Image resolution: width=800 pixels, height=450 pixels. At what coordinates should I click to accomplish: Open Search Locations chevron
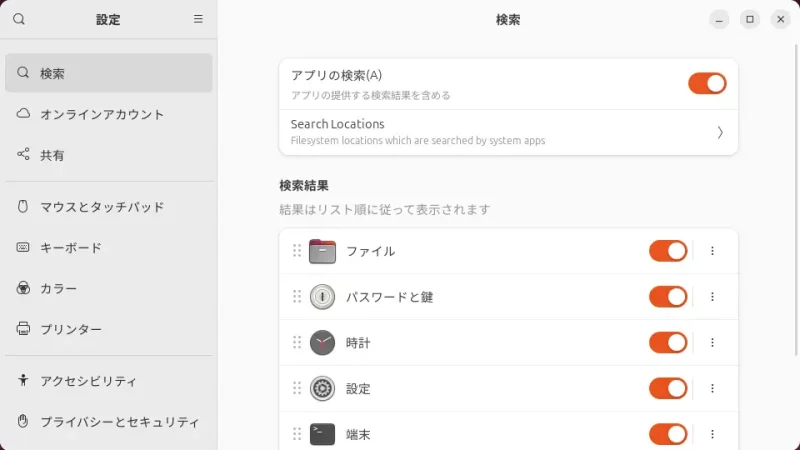(720, 133)
